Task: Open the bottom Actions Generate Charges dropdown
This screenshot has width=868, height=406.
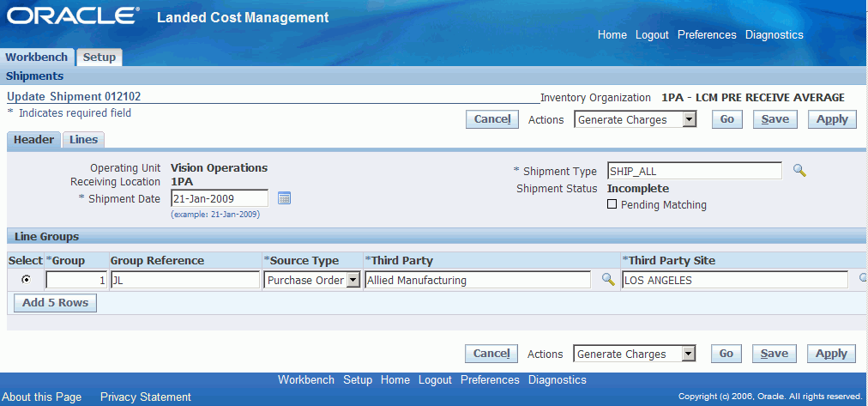Action: click(634, 354)
